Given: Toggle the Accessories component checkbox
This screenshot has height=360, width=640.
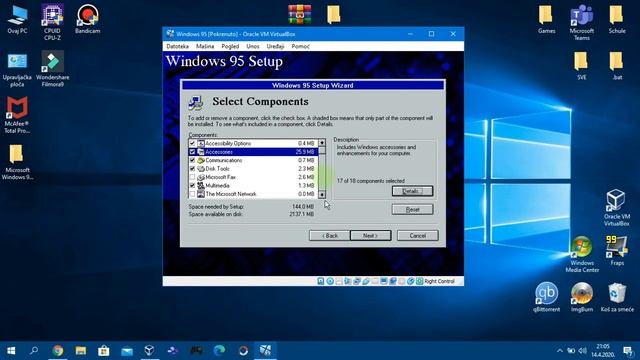Looking at the screenshot, I should 192,152.
